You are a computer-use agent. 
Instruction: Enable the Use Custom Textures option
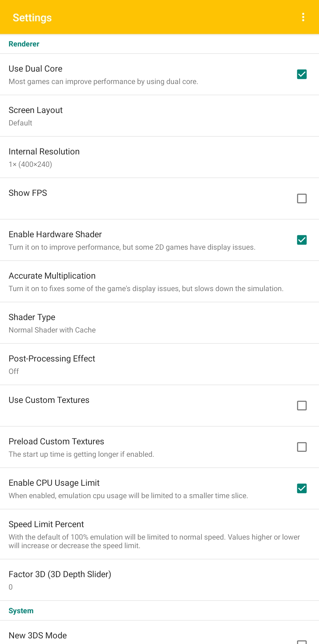[302, 406]
